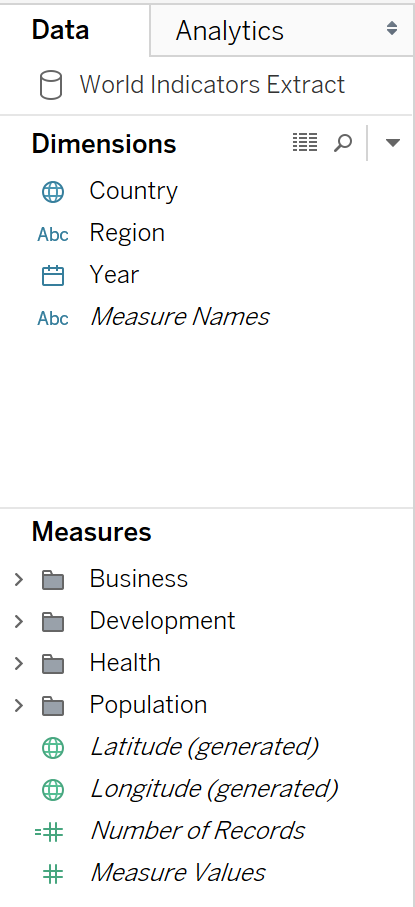Image resolution: width=415 pixels, height=907 pixels.
Task: Click the Abc icon beside Region
Action: coord(53,234)
